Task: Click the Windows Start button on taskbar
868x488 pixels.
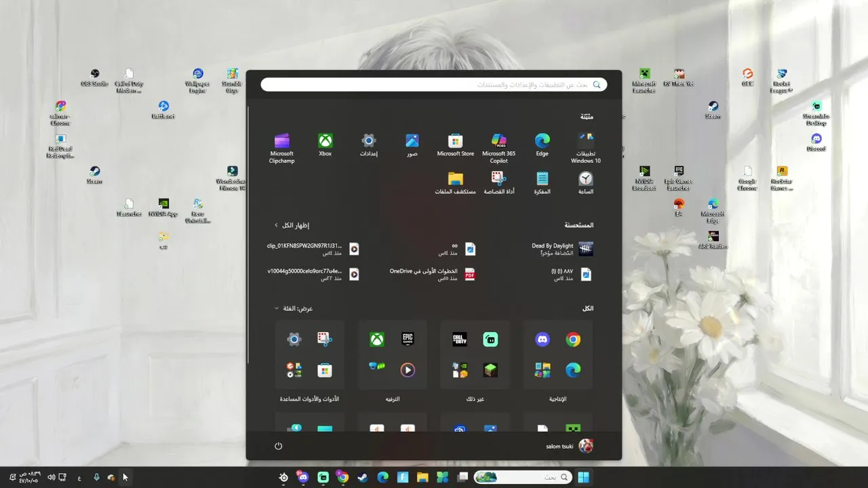Action: pos(583,477)
